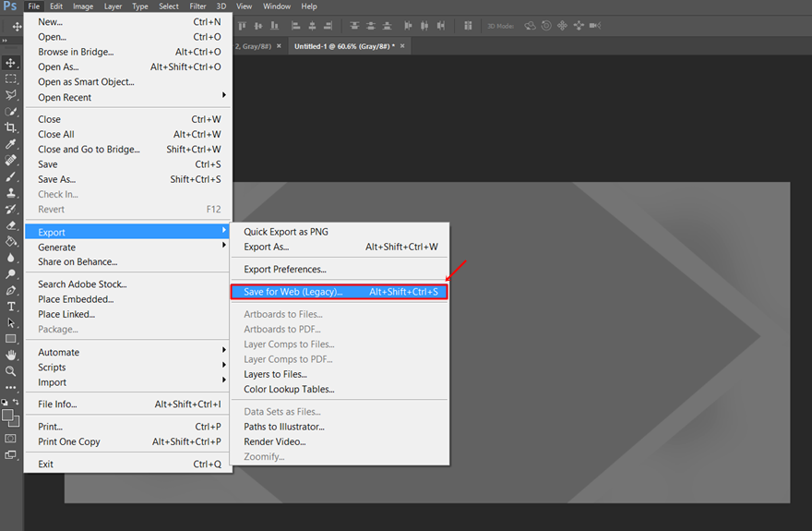This screenshot has width=812, height=531.
Task: Select the Polygonal Lasso tool
Action: pos(10,95)
